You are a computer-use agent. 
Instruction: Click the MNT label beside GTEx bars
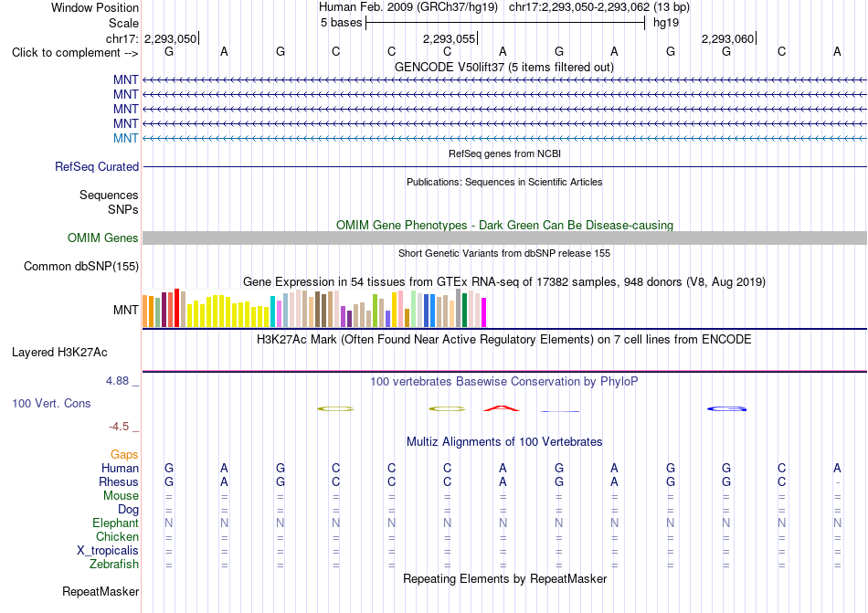tap(126, 310)
